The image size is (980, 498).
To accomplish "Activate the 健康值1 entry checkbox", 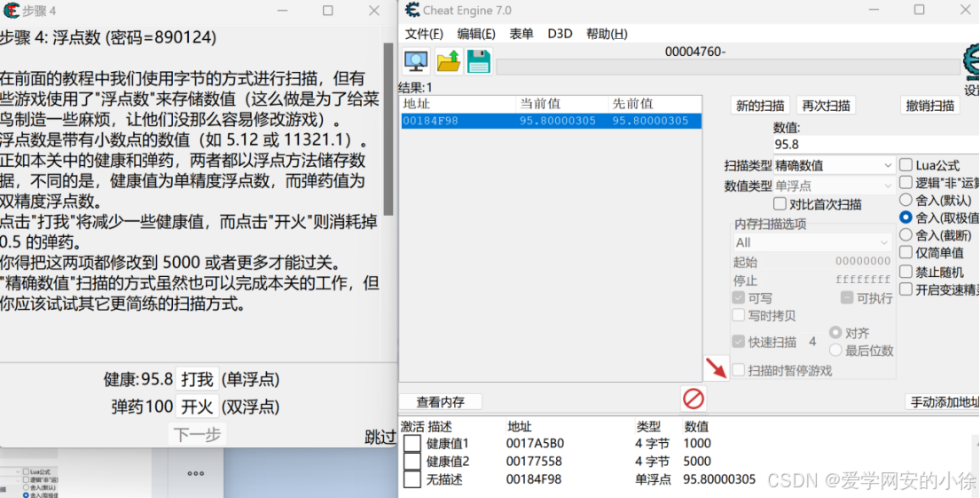I will click(412, 444).
